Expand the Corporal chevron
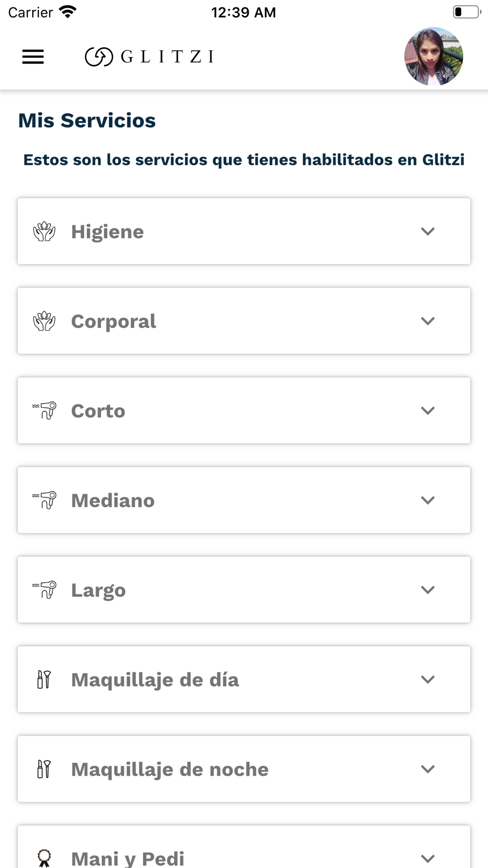The image size is (488, 868). [427, 321]
